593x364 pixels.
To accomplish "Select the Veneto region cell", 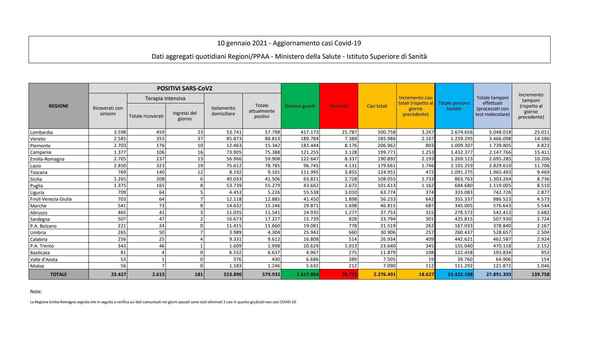I will [38, 139].
